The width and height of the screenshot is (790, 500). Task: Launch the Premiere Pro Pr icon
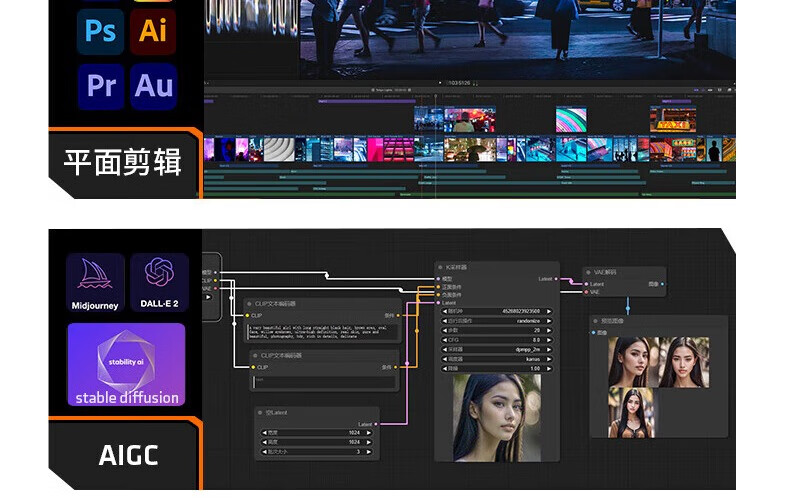coord(100,86)
